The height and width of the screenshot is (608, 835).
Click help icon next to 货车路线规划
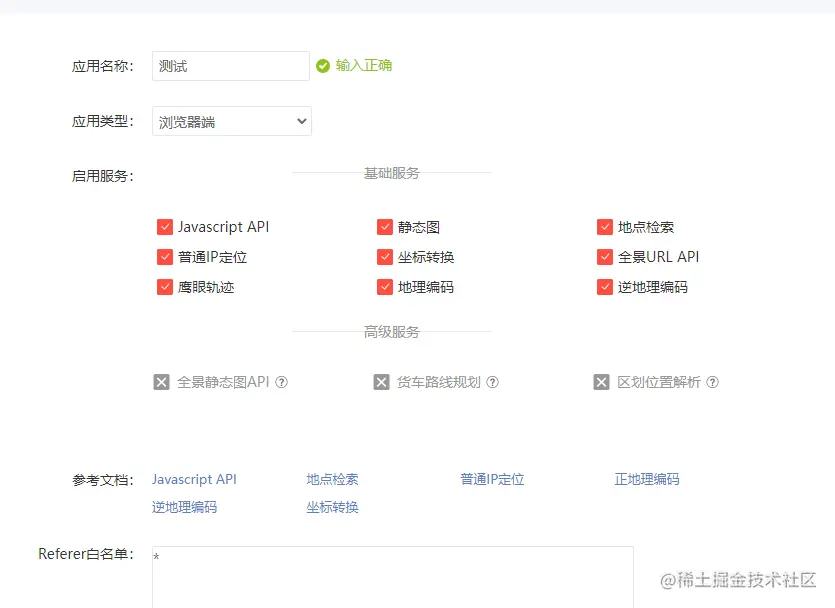(x=493, y=382)
